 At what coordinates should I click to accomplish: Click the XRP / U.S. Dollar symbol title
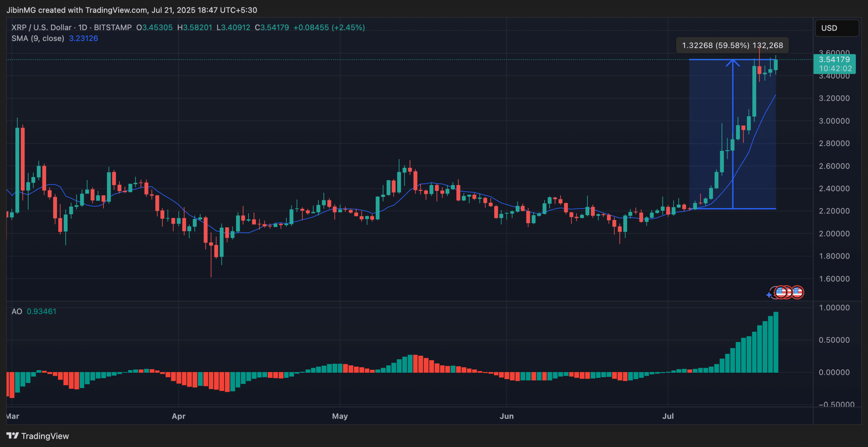tap(41, 27)
